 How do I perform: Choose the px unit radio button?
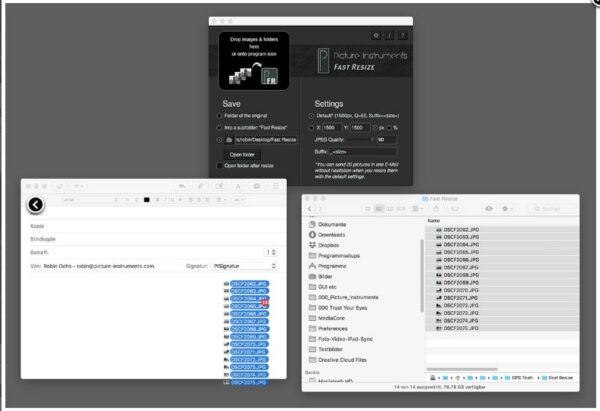tap(375, 127)
